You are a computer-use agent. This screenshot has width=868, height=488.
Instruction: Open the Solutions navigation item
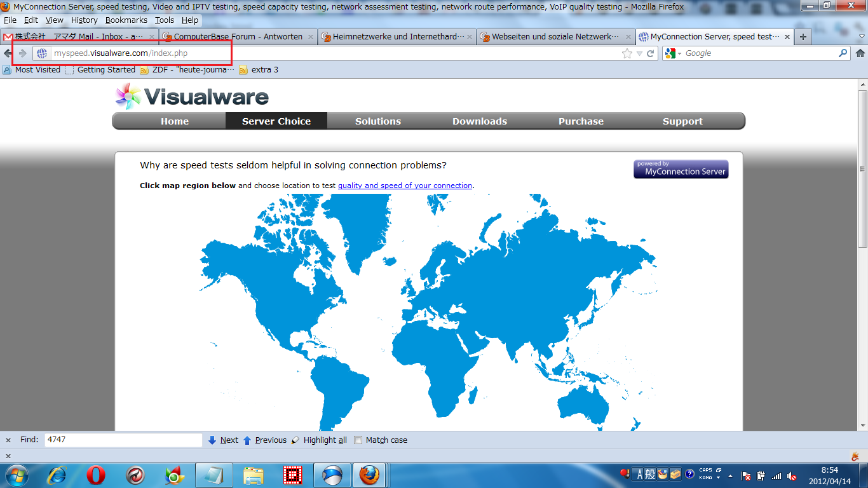pos(378,121)
